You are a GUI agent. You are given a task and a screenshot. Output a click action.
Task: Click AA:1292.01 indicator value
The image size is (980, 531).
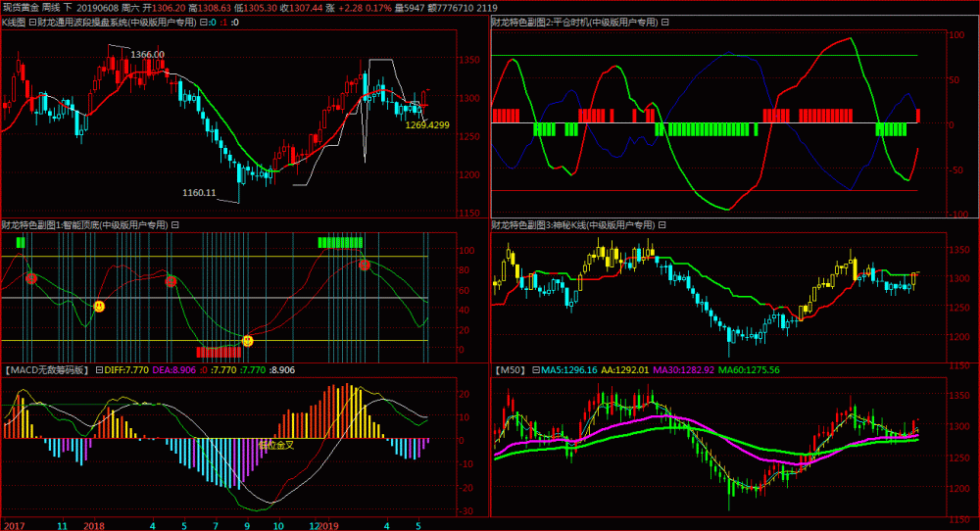point(625,369)
